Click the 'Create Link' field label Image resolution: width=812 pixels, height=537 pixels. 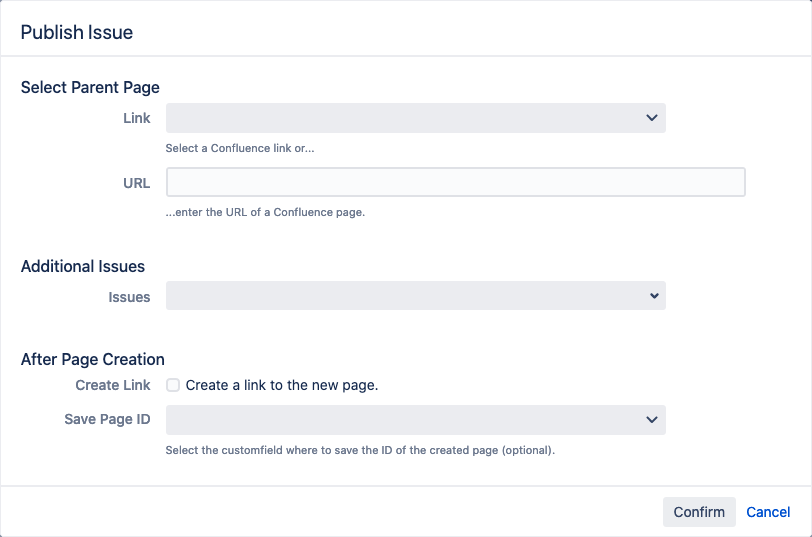[x=113, y=385]
